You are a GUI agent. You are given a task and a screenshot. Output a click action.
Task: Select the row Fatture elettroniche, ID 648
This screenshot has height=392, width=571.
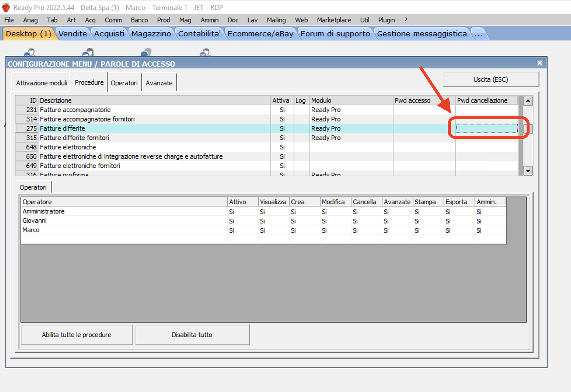(x=267, y=147)
